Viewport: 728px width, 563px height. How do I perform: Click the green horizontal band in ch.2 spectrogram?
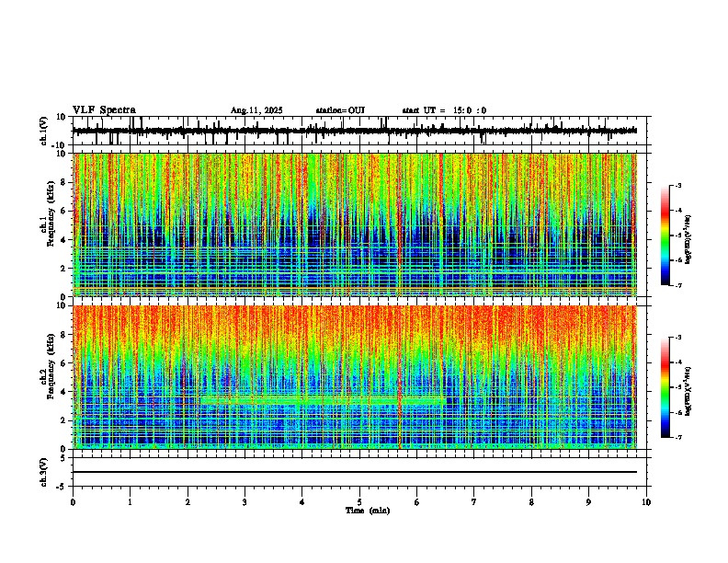pyautogui.click(x=324, y=400)
